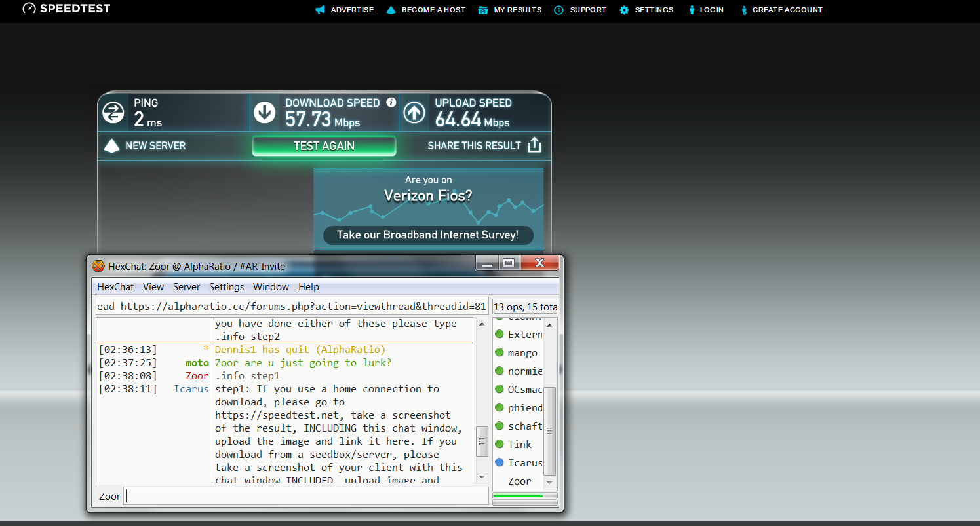
Task: Click Take our Broadband Internet Survey button
Action: coord(428,235)
